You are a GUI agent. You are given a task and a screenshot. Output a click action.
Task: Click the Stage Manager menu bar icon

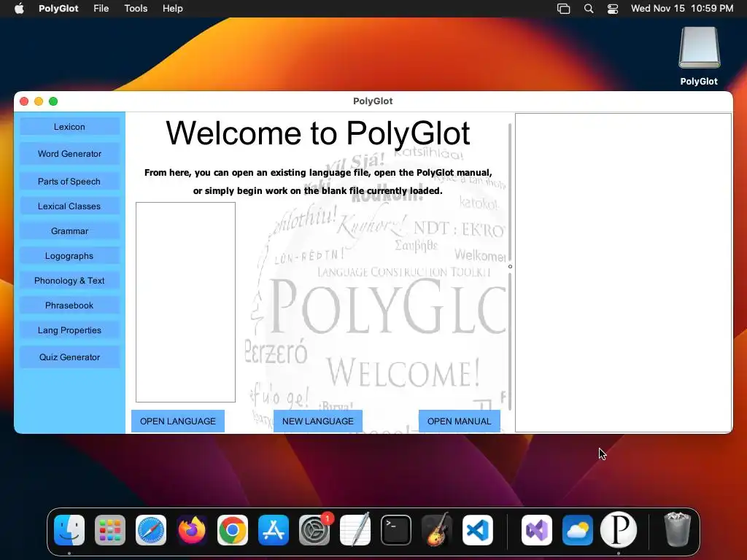coord(564,9)
